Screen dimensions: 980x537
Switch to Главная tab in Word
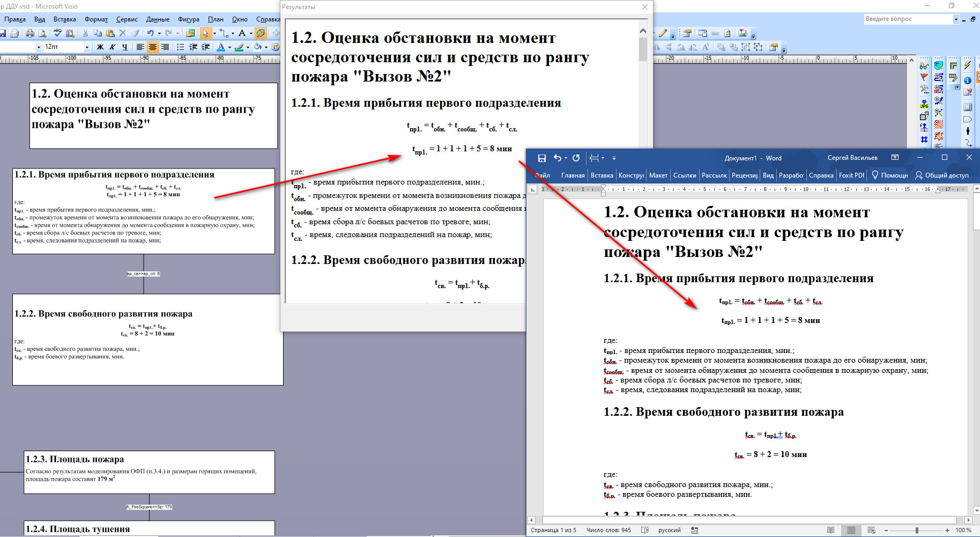pos(573,175)
